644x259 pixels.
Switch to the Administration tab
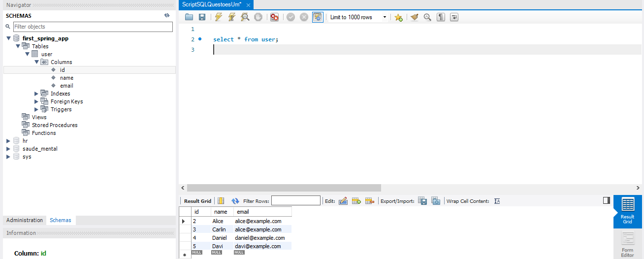(25, 220)
